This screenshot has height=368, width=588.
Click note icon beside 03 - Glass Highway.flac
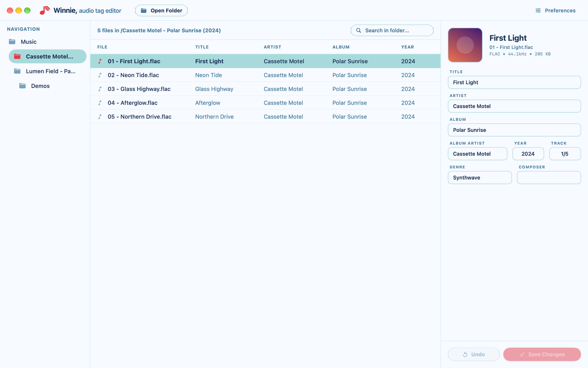[x=100, y=89]
